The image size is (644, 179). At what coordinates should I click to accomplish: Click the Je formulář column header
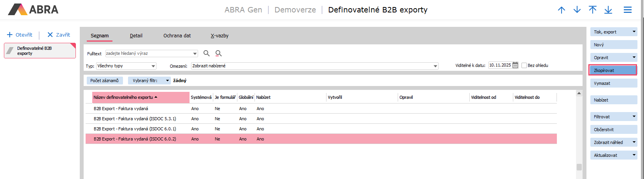click(x=225, y=97)
